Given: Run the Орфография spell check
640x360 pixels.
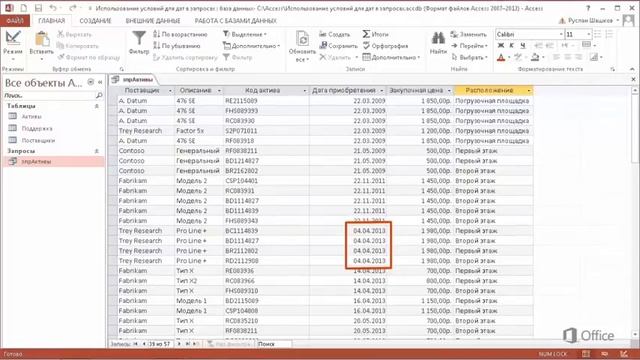Looking at the screenshot, I should pos(385,46).
